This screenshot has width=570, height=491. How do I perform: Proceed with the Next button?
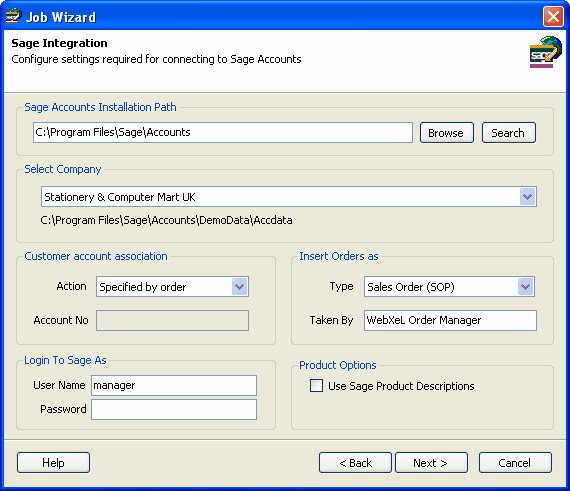[431, 463]
